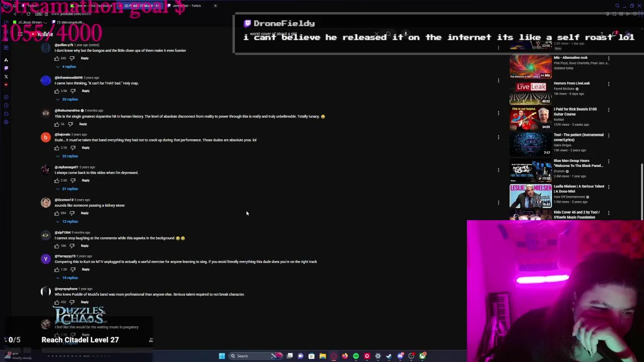Dislike the @pollen-p7k comment
The height and width of the screenshot is (362, 644).
click(x=72, y=58)
